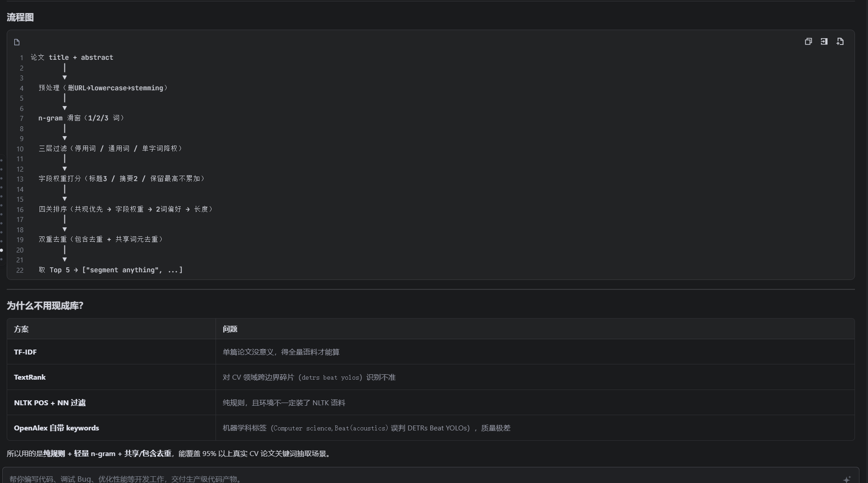The height and width of the screenshot is (483, 868).
Task: Click line number 1 in code block
Action: click(21, 58)
